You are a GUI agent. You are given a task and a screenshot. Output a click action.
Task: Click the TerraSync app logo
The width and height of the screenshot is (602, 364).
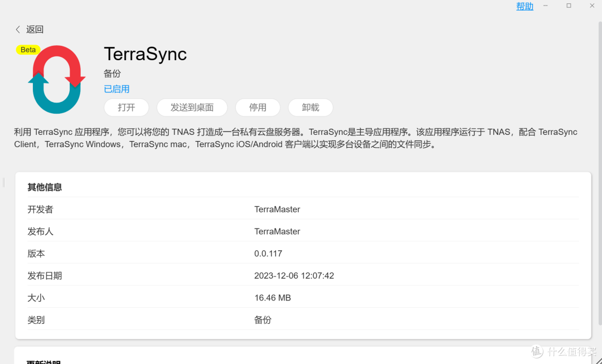tap(57, 80)
